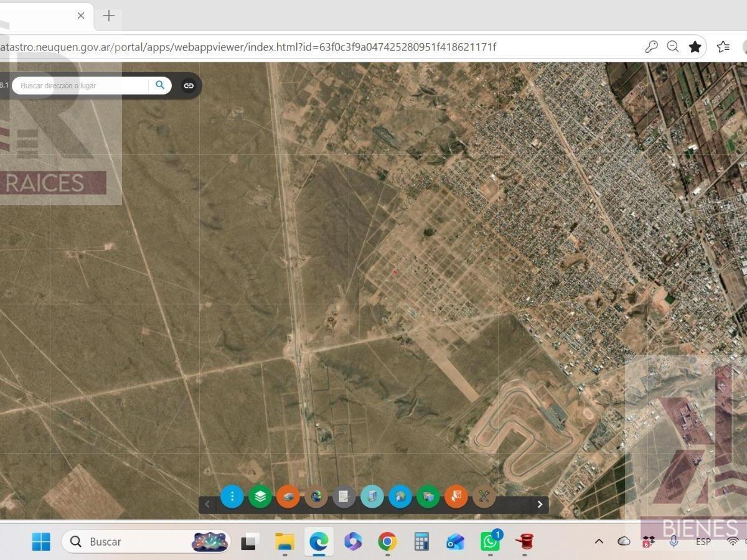Click the zoom magnifier icon in address bar

(x=673, y=47)
